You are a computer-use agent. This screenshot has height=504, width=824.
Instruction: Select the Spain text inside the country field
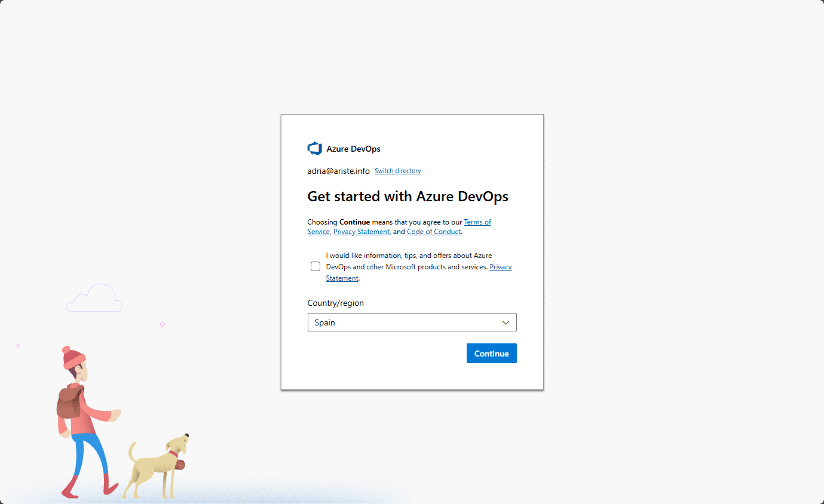pyautogui.click(x=324, y=322)
